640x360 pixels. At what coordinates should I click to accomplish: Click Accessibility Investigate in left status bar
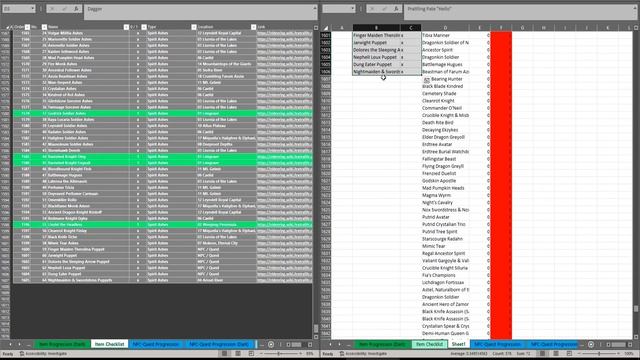(44, 353)
